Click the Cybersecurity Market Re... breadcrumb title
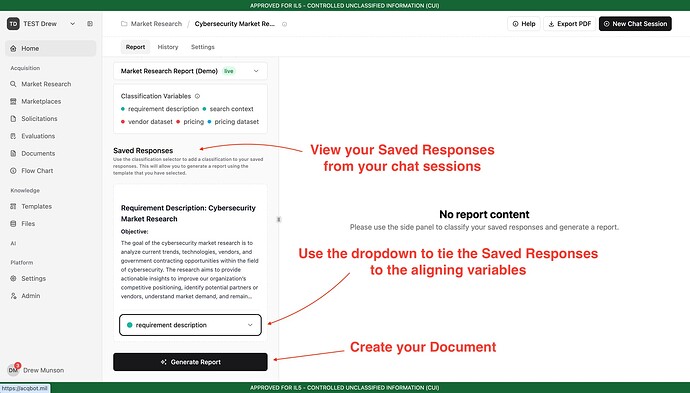 click(235, 24)
